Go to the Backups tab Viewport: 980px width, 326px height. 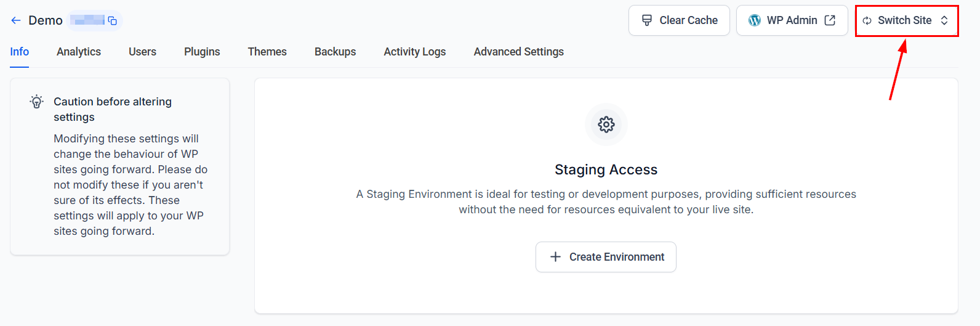pyautogui.click(x=335, y=52)
